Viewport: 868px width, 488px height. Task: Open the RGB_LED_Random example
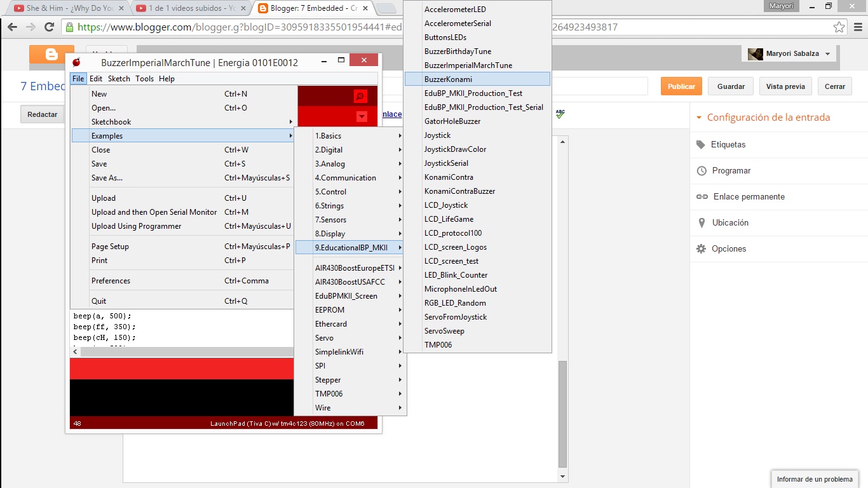click(477, 303)
